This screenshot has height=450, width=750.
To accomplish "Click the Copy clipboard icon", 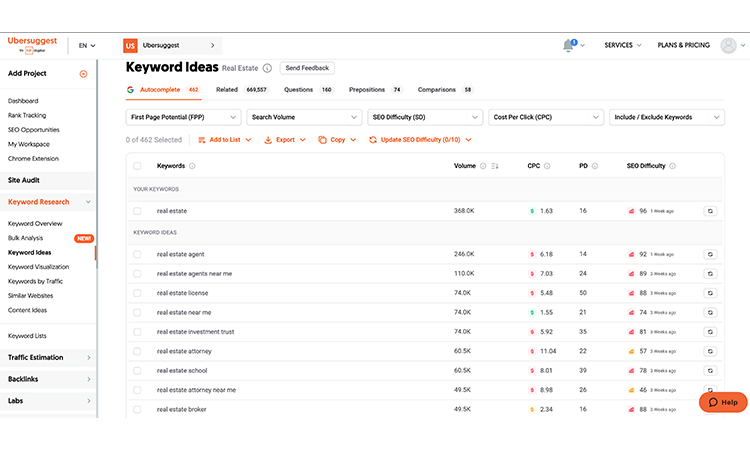I will [322, 140].
